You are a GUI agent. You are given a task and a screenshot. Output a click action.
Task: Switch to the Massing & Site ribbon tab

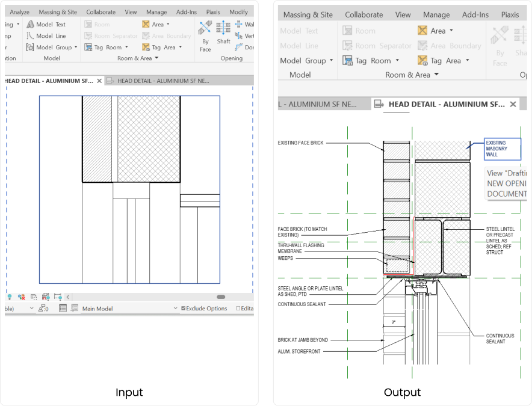coord(57,11)
